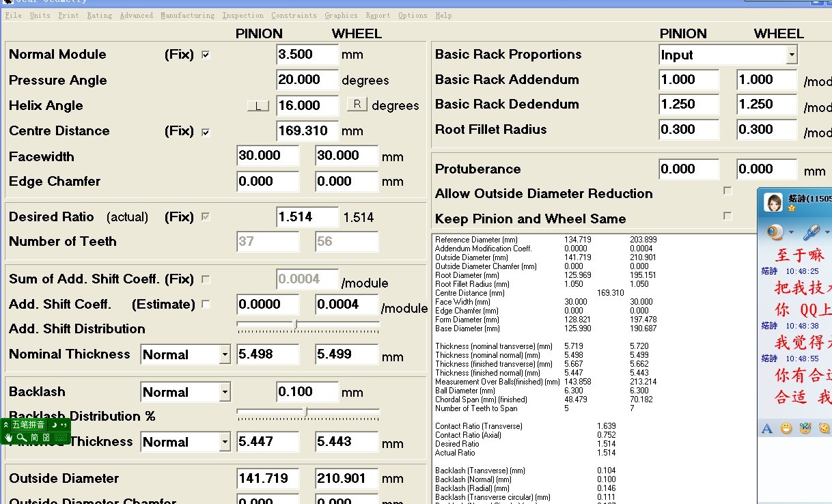Open the Units menu
Screen dimensions: 832x504
pos(40,15)
